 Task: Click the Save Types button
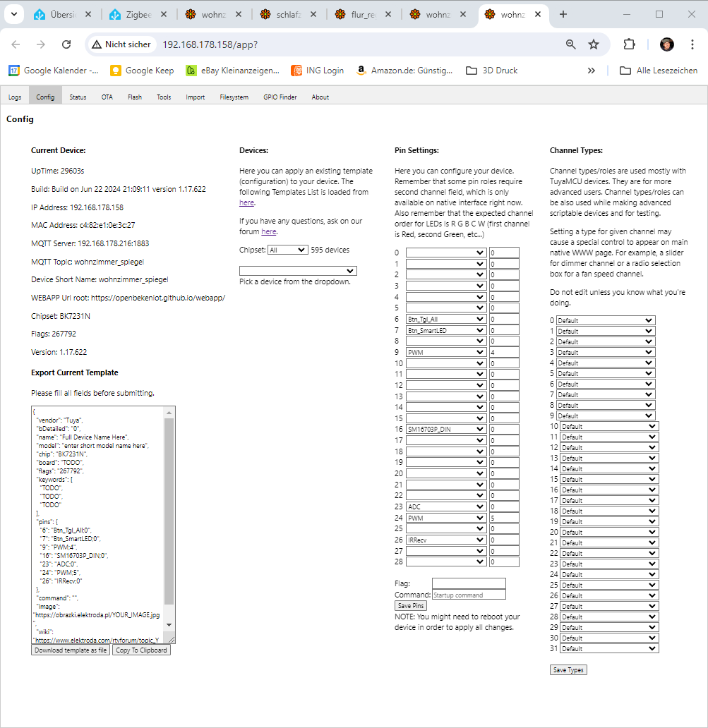point(568,670)
